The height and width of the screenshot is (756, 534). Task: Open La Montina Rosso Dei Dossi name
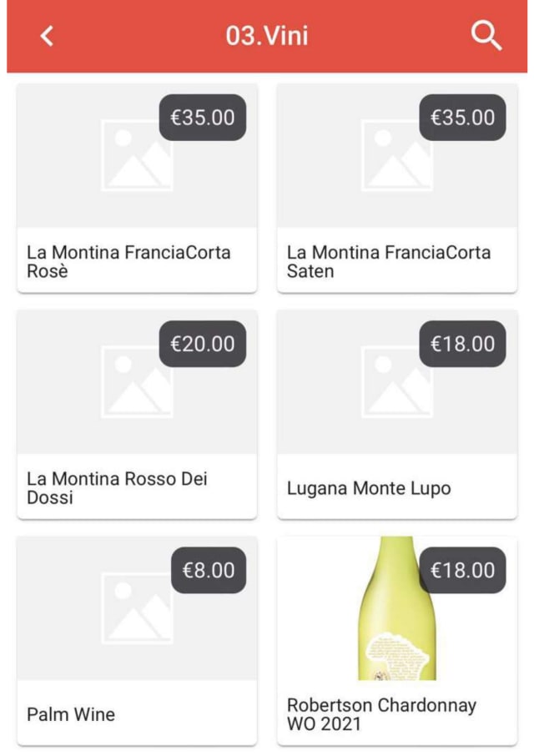(117, 488)
